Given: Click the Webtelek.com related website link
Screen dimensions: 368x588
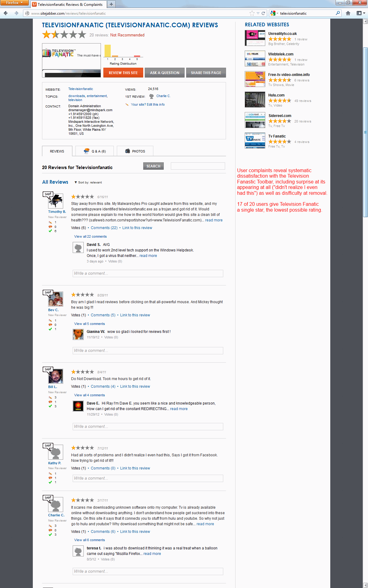Looking at the screenshot, I should (x=281, y=54).
